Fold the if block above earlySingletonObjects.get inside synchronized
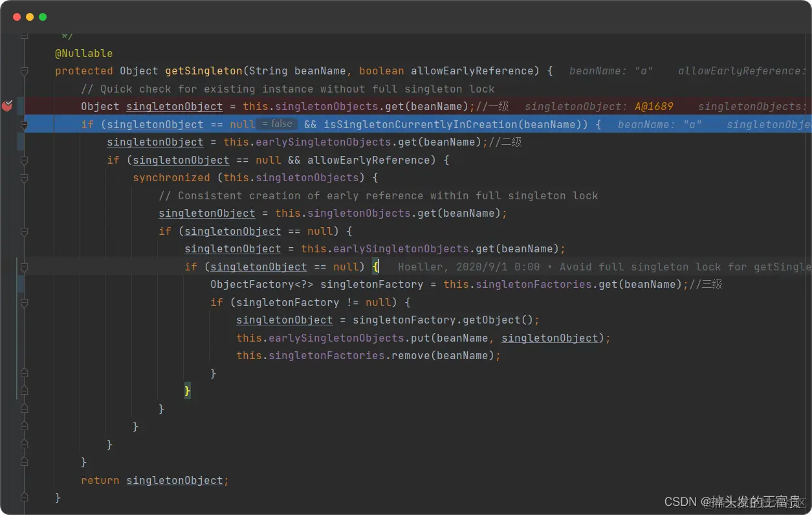This screenshot has width=812, height=515. (x=25, y=231)
